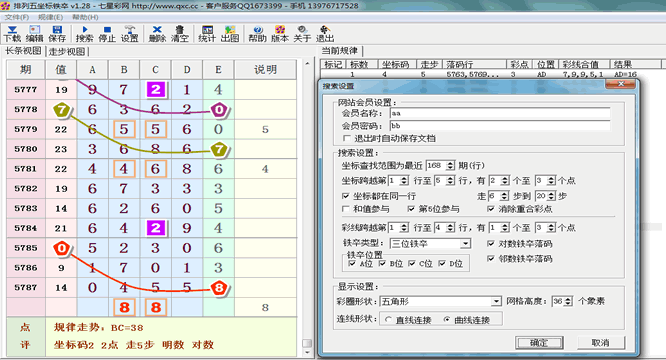Click the app icon in title bar
The image size is (666, 360).
pyautogui.click(x=6, y=6)
